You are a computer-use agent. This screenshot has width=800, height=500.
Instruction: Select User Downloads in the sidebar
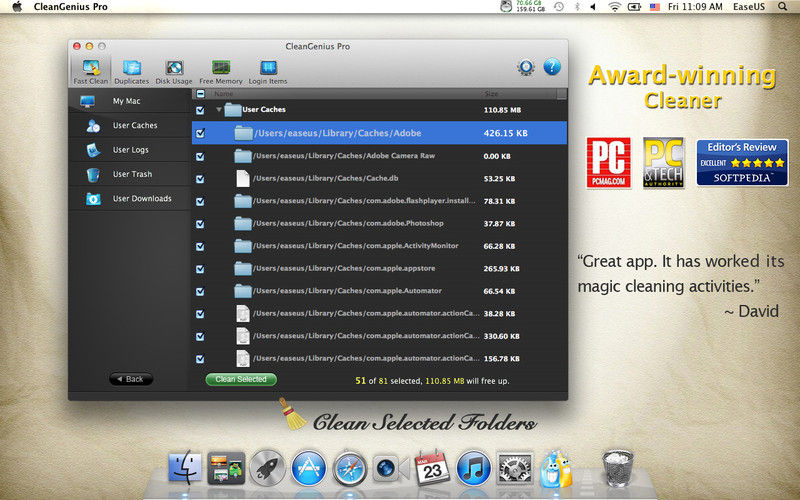(x=130, y=198)
